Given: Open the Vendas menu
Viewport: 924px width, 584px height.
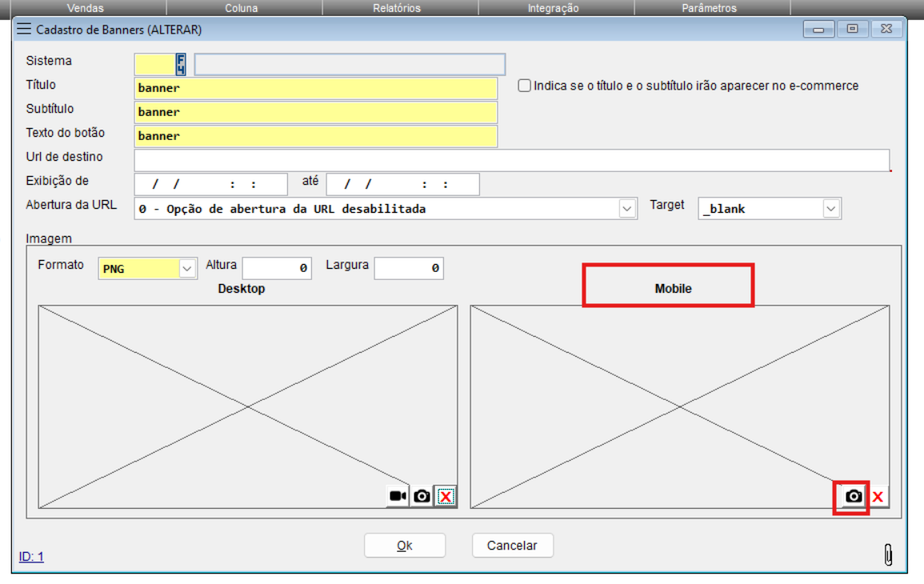Looking at the screenshot, I should coord(86,8).
